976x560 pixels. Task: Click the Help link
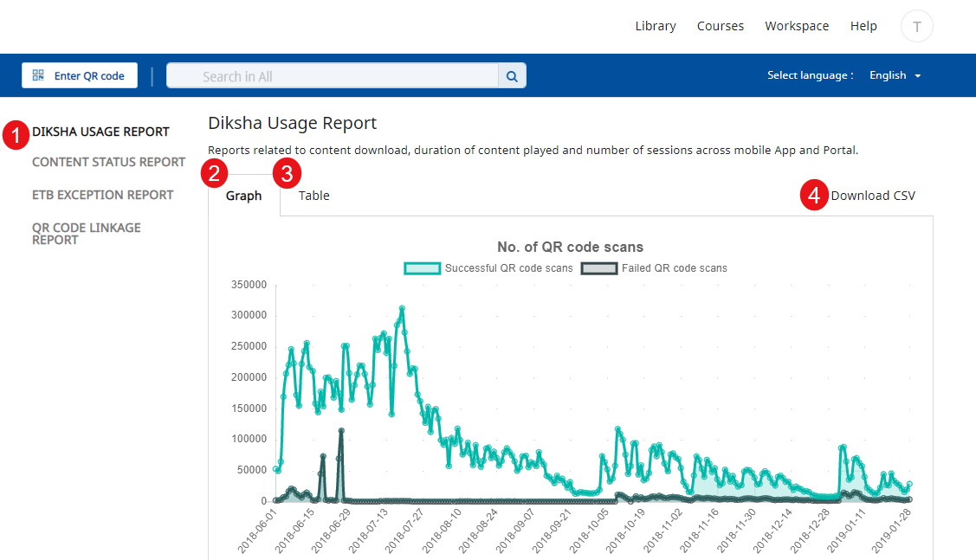coord(863,26)
